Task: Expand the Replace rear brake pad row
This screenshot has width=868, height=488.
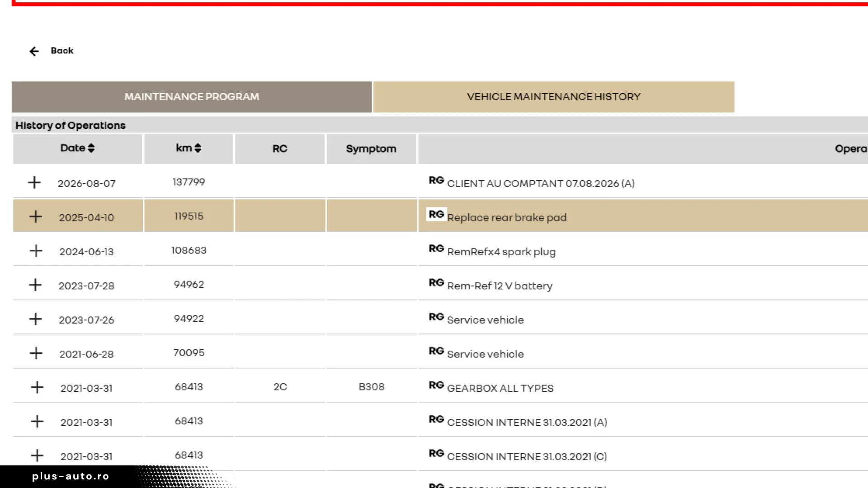Action: tap(36, 216)
